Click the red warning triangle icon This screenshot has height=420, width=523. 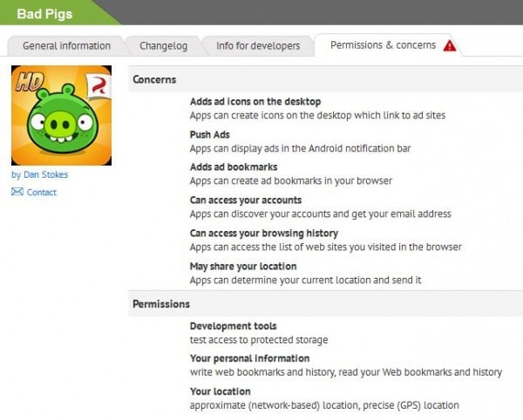point(450,45)
